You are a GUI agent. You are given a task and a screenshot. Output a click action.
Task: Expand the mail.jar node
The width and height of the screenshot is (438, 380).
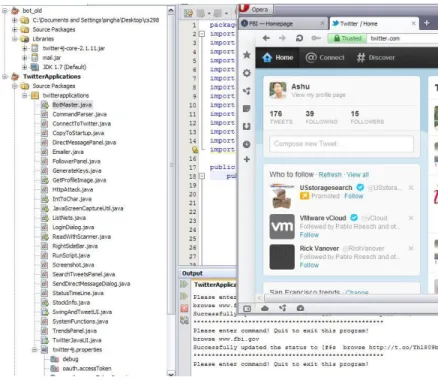coord(24,58)
